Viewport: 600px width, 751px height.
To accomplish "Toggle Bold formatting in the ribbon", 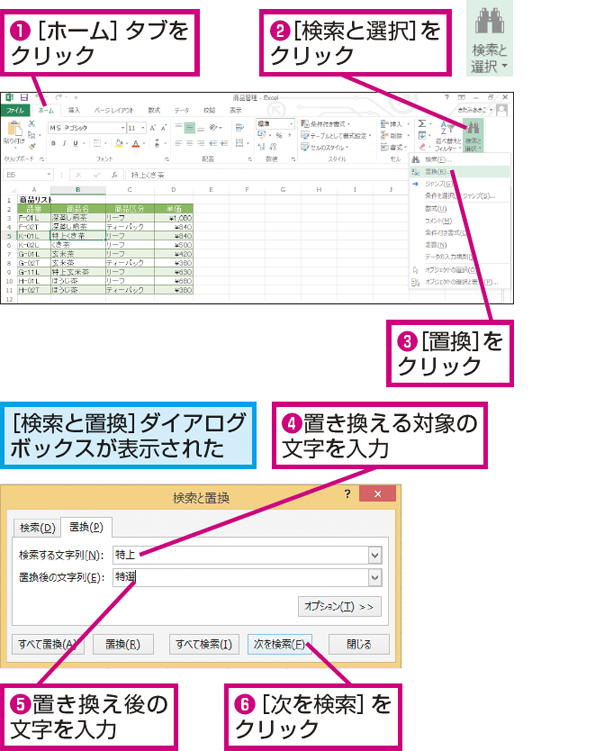I will (x=53, y=143).
